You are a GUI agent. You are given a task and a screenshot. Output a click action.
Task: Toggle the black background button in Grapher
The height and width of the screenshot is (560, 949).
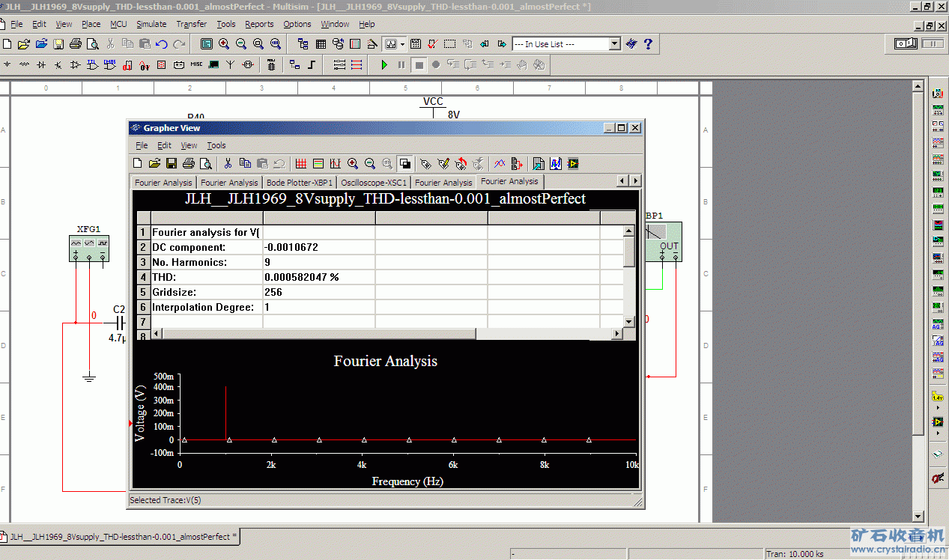click(x=405, y=164)
